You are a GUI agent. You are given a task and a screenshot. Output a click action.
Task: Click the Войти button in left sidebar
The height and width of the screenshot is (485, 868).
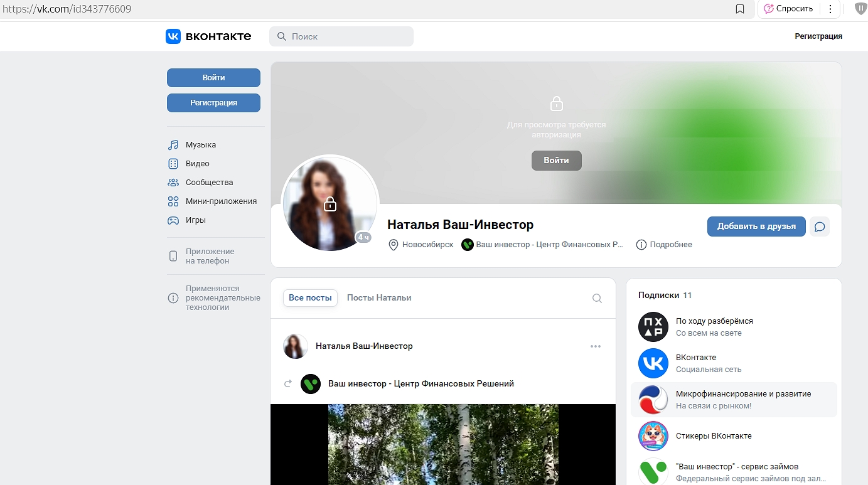(213, 78)
